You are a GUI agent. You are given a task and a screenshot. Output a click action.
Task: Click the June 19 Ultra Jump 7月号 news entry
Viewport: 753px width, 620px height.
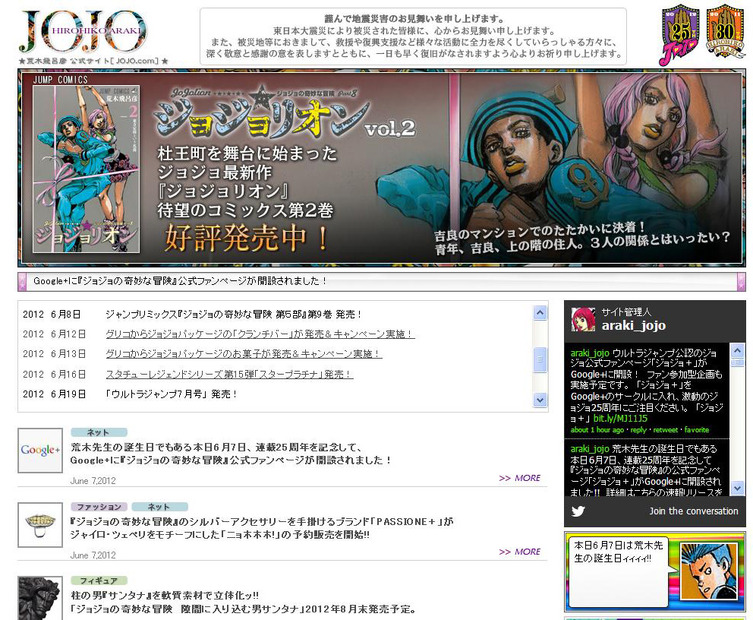[x=171, y=394]
